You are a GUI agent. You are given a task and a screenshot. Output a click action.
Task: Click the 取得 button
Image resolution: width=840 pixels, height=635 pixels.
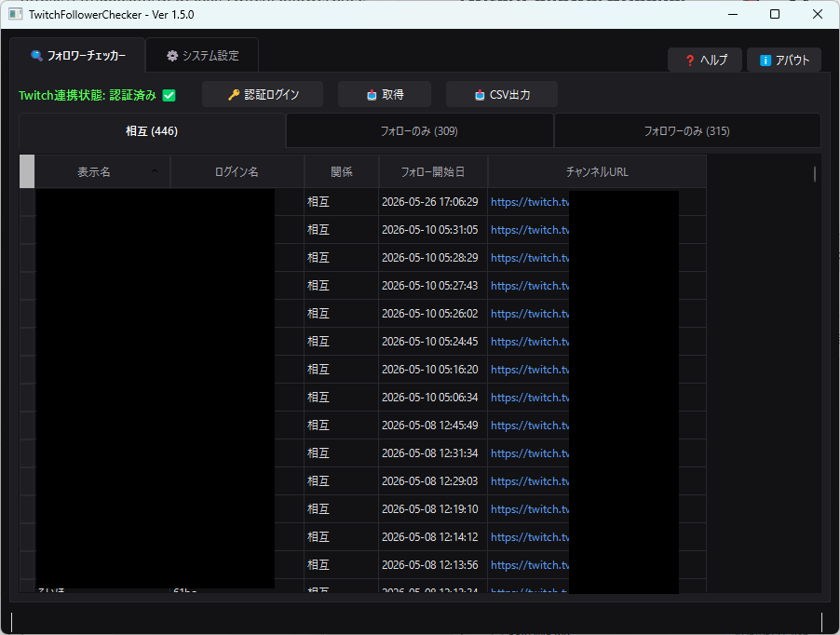pos(385,94)
